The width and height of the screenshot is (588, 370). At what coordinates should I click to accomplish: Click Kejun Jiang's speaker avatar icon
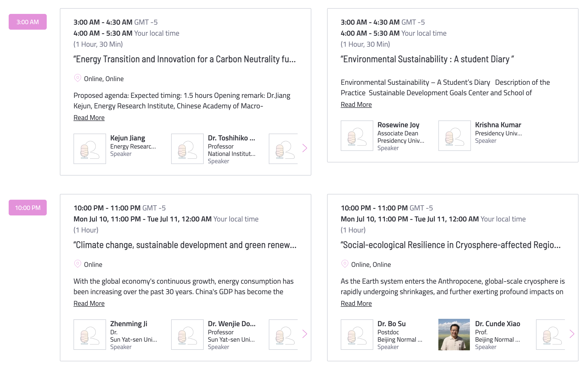tap(90, 149)
